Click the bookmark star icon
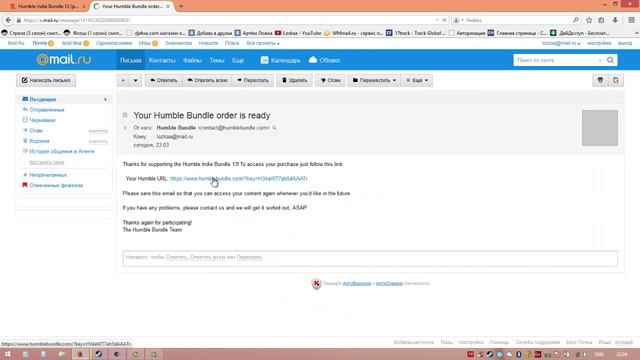This screenshot has height=360, width=640. point(589,20)
